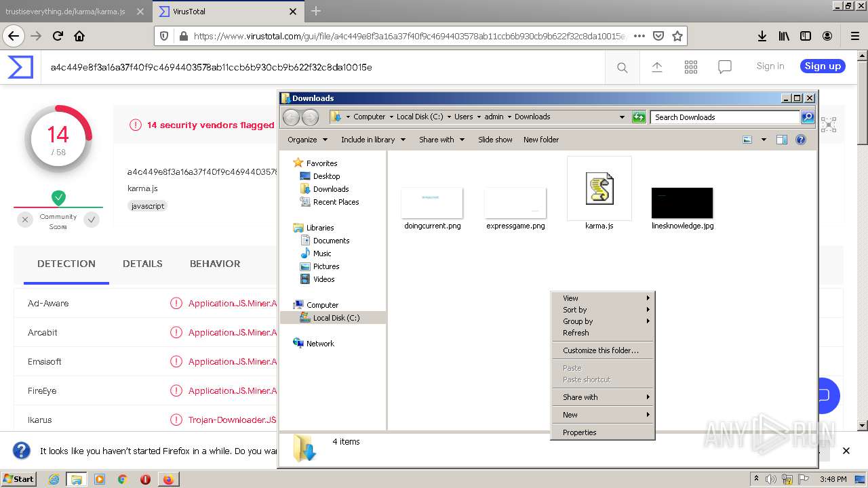
Task: Open the view options dropdown arrow
Action: (x=764, y=140)
